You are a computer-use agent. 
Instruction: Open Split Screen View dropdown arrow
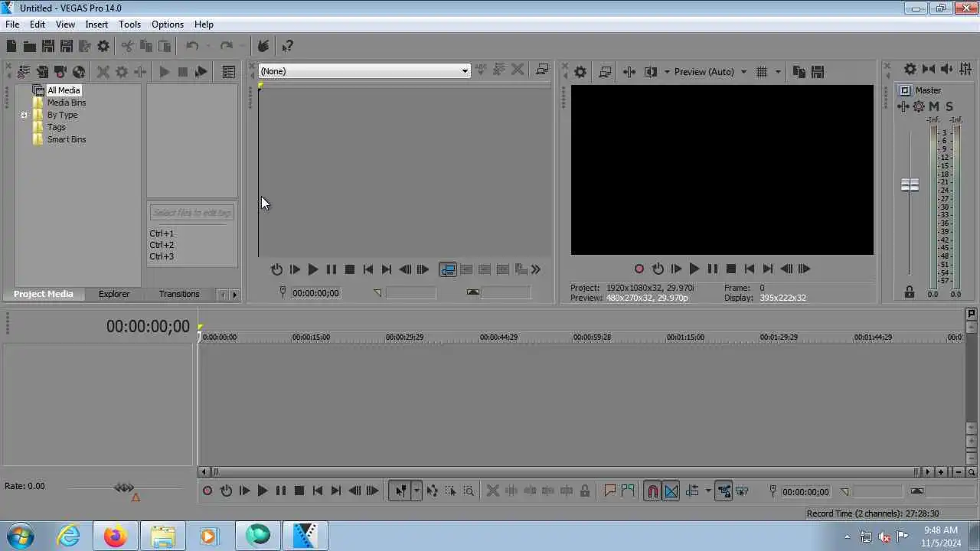[x=667, y=72]
